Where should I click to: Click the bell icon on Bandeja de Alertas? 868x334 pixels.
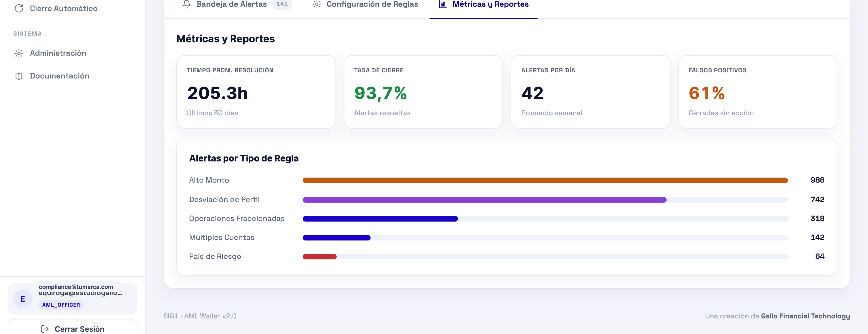pyautogui.click(x=187, y=4)
